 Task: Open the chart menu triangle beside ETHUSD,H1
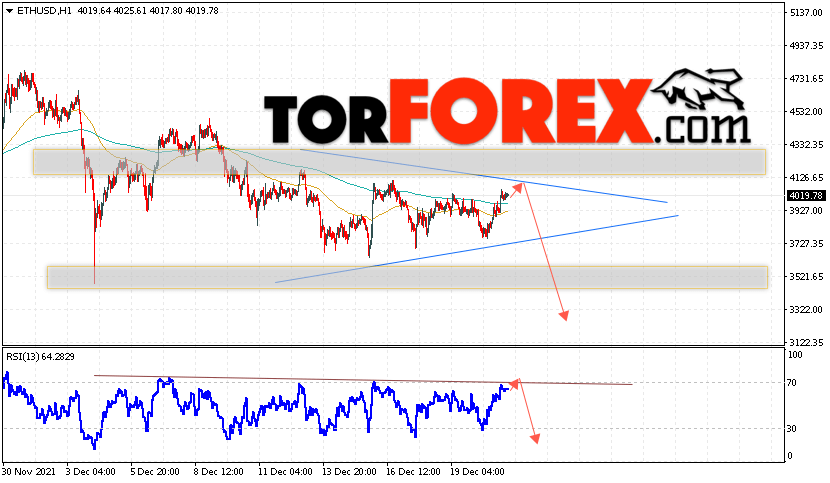point(9,11)
